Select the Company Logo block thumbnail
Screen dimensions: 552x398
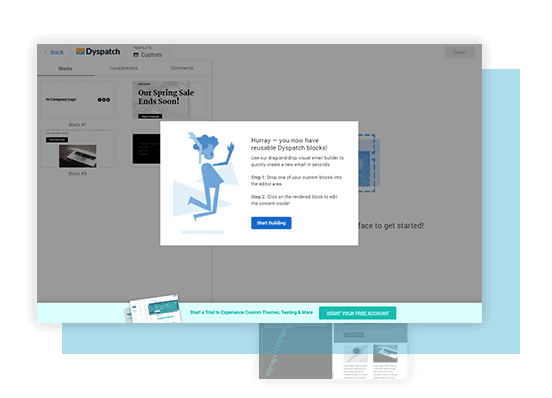[78, 100]
